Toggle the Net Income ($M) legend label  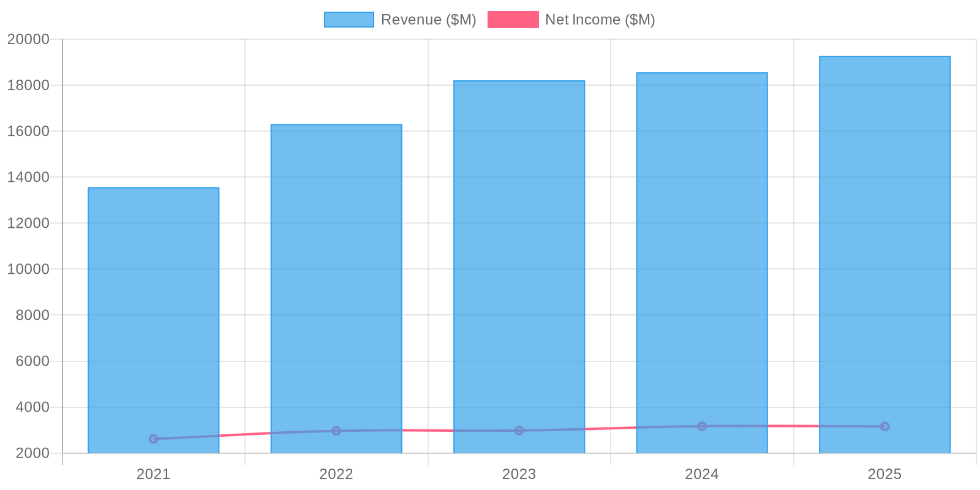[600, 20]
